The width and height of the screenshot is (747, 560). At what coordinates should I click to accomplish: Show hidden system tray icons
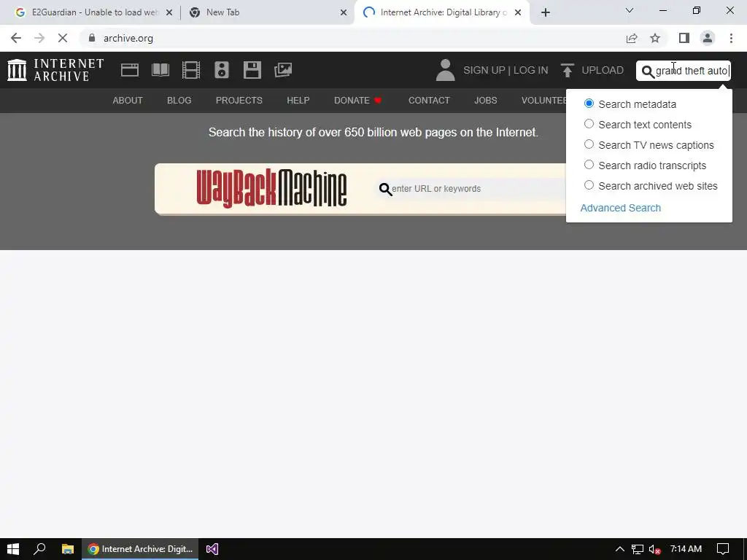620,549
